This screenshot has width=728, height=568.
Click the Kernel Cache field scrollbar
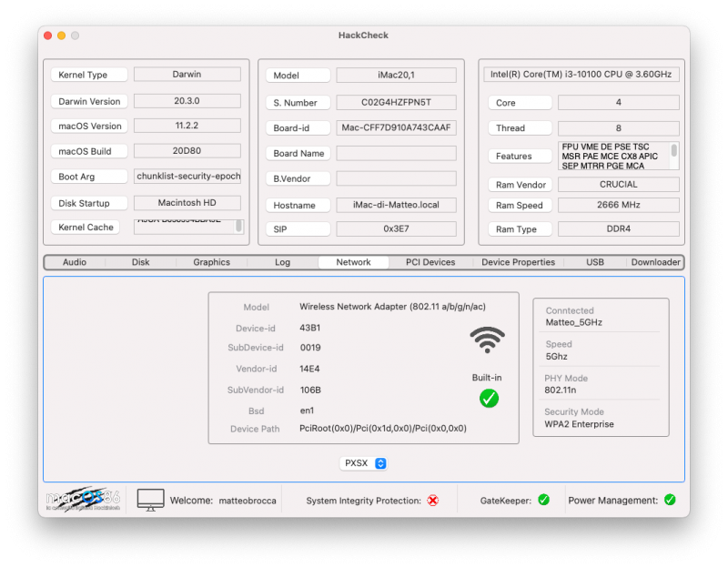tap(239, 226)
